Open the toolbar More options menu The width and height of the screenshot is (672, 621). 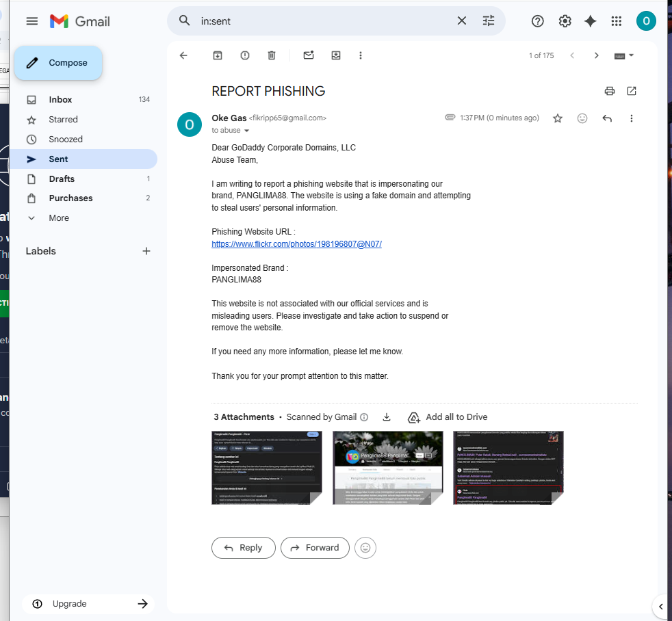point(361,55)
